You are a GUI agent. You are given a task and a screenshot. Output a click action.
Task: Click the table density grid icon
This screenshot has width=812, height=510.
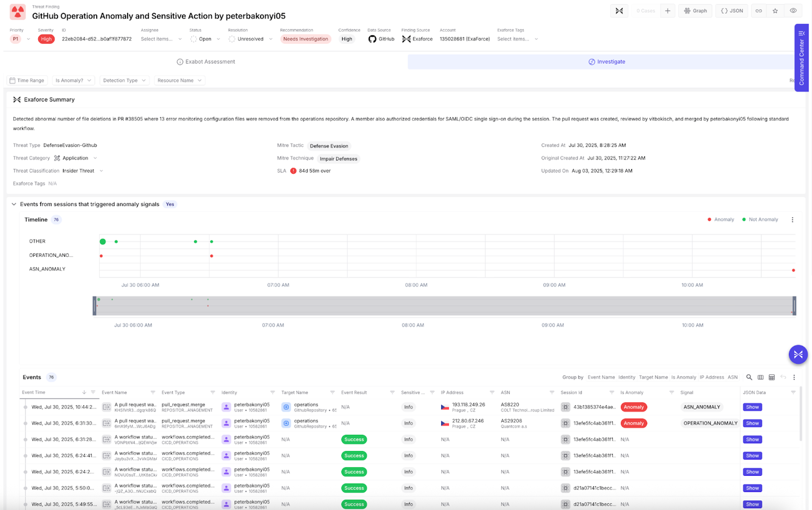coord(771,377)
